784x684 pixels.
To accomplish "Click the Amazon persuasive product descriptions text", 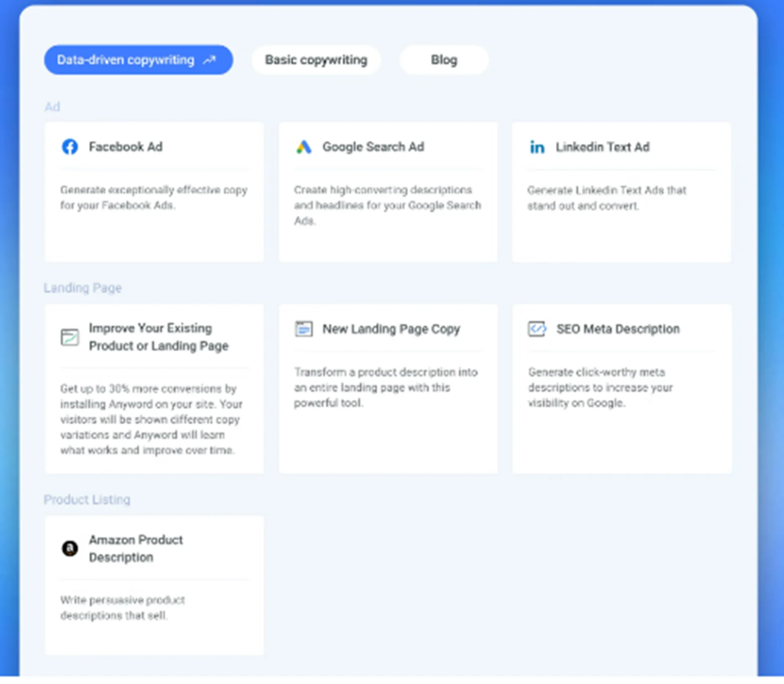I will click(122, 608).
